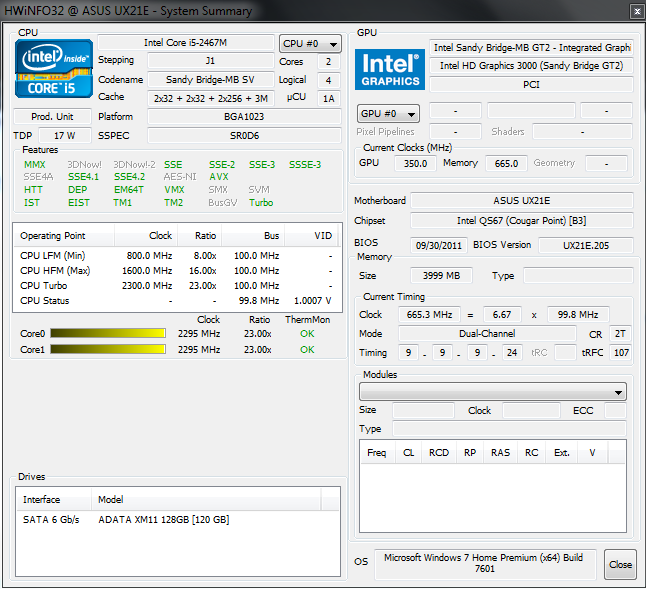The width and height of the screenshot is (646, 589).
Task: Click the RAS column header in Modules
Action: [x=501, y=453]
